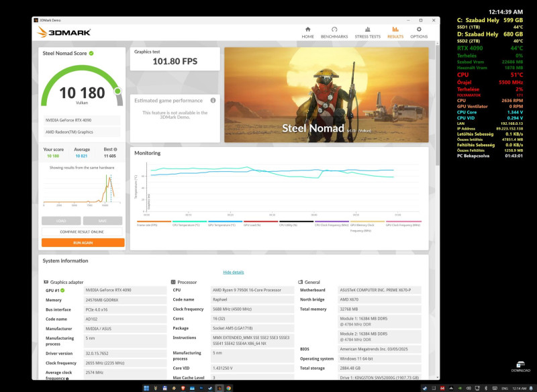Viewport: 537px width, 392px height.
Task: Click the AMD Radeon(TM) Graphics field
Action: 82,132
